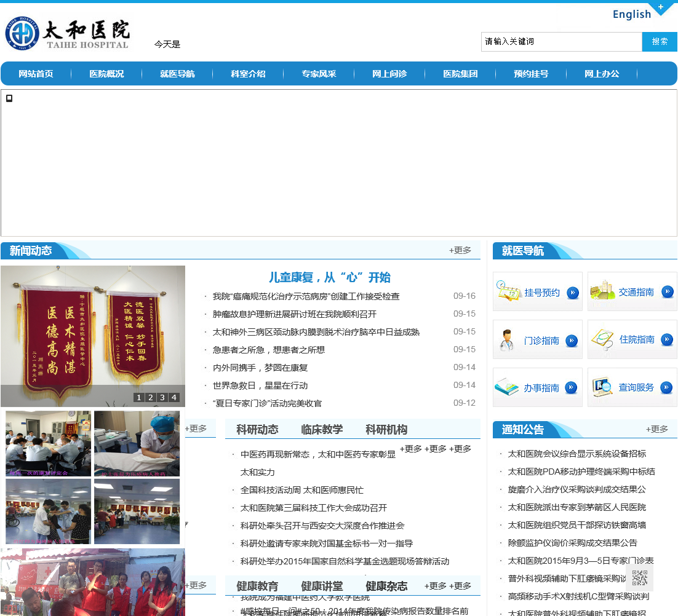Open the news "夏日专家门诊"活动完美收官

point(267,403)
